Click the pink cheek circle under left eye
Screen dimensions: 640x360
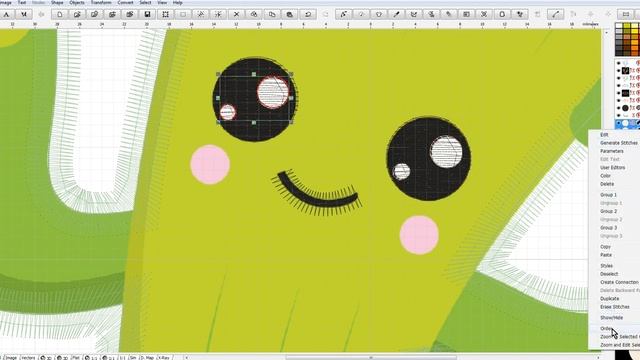point(210,164)
